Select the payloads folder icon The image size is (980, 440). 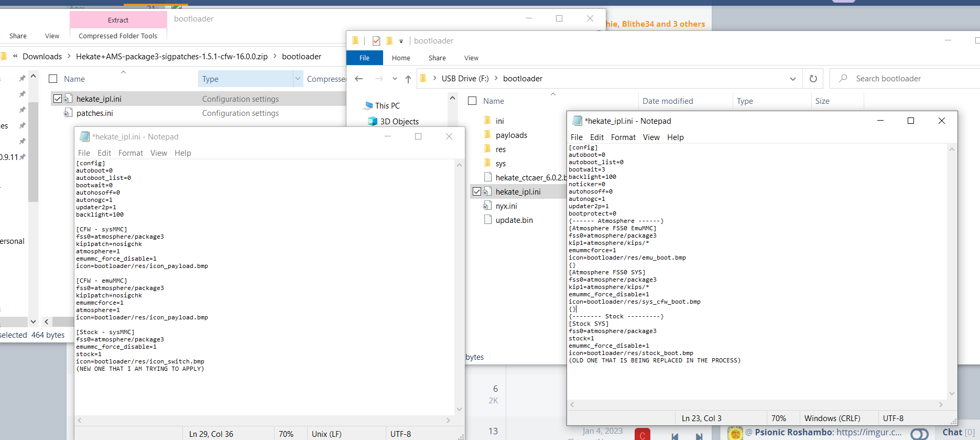[487, 135]
